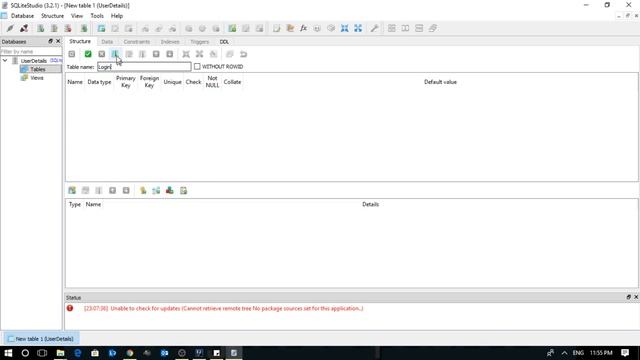
Task: Open the Database menu
Action: [22, 16]
